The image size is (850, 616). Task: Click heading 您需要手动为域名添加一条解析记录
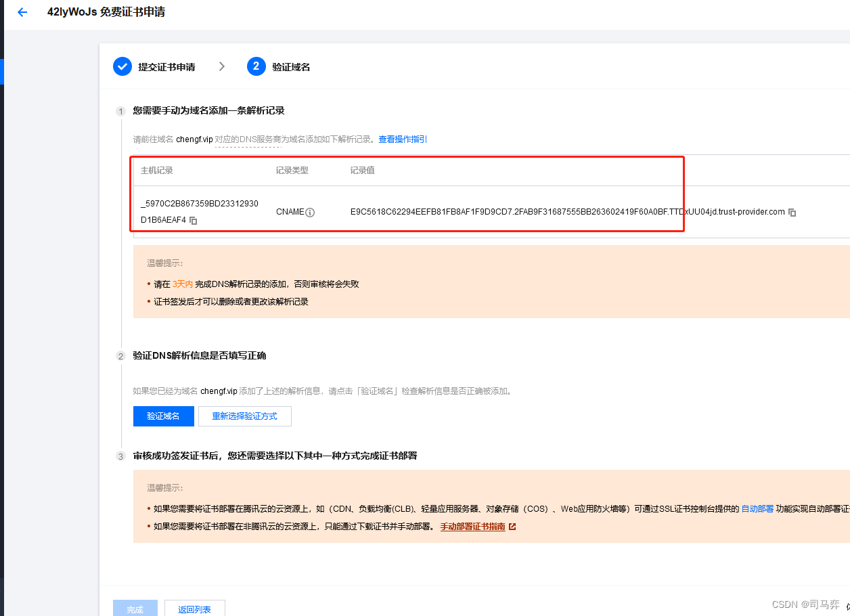point(209,110)
